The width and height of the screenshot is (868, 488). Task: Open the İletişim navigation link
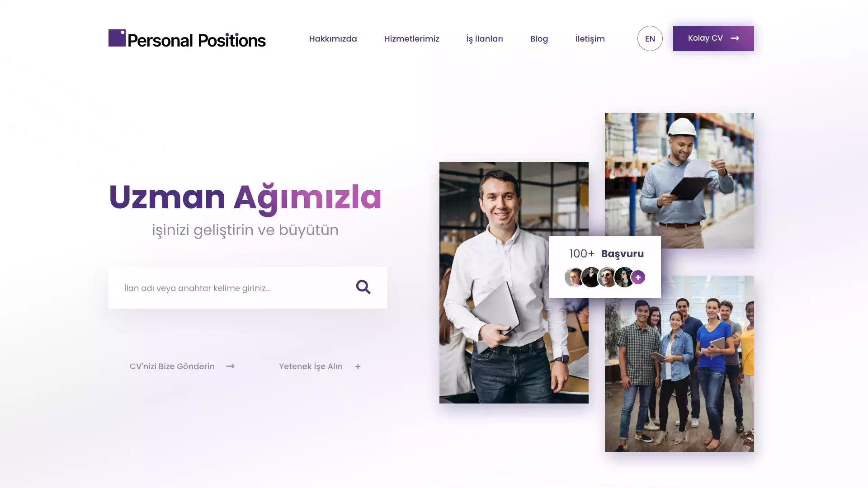tap(590, 39)
